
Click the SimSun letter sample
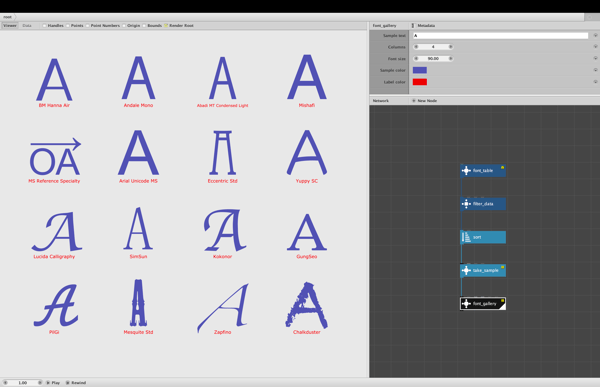coord(138,228)
